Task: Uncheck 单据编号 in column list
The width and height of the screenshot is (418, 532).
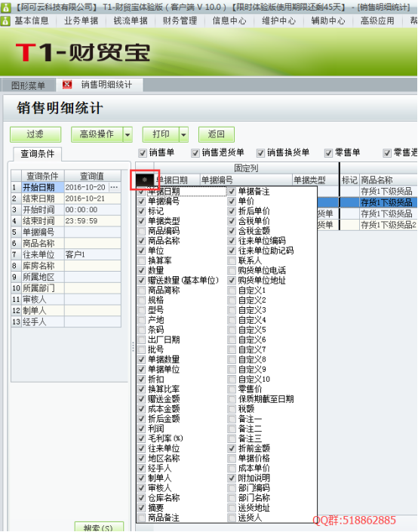Action: tap(142, 201)
